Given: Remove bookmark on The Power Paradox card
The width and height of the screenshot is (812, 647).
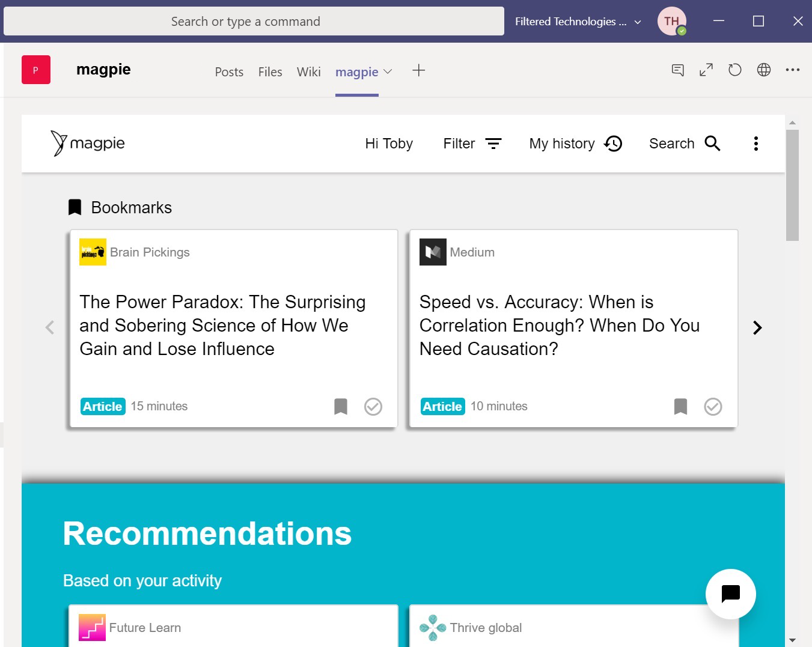Looking at the screenshot, I should click(341, 407).
